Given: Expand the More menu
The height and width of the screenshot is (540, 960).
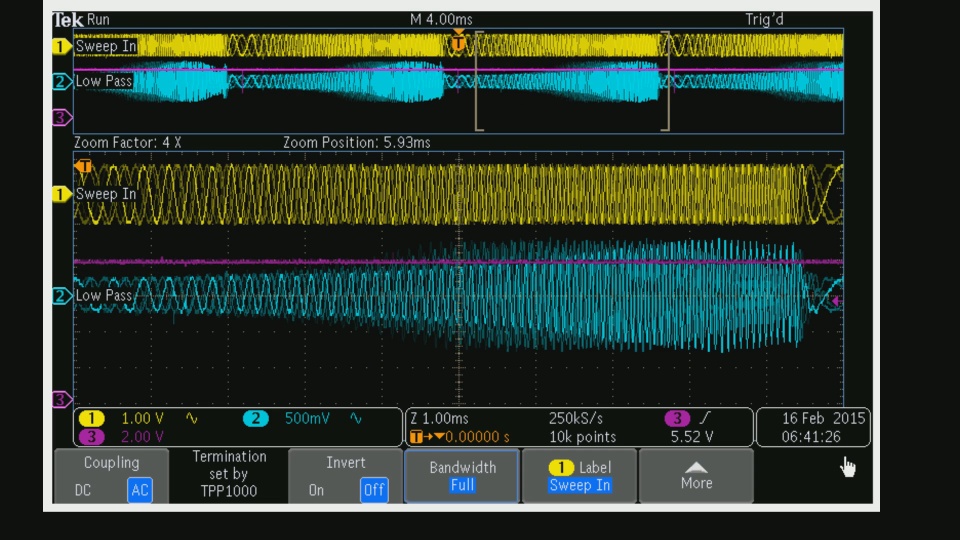Looking at the screenshot, I should coord(696,476).
